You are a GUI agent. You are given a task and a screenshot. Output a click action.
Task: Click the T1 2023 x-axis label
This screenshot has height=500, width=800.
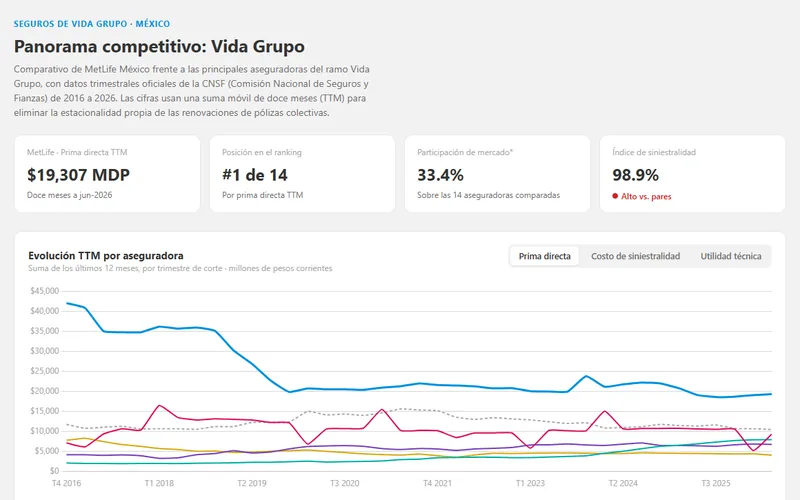coord(530,483)
